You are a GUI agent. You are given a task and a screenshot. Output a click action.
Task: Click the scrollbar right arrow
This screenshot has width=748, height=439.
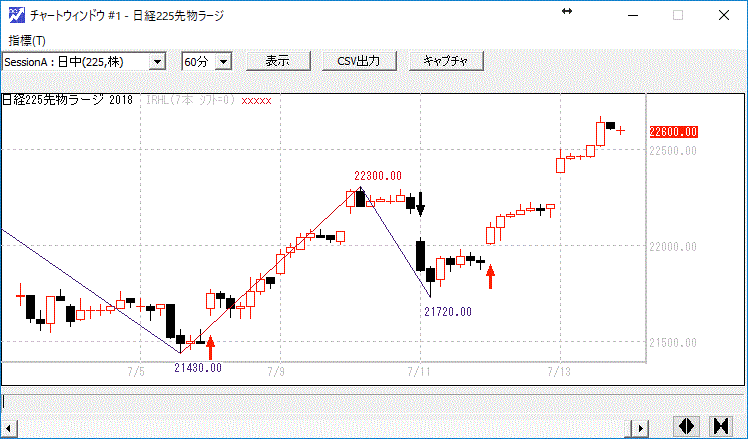(x=641, y=427)
